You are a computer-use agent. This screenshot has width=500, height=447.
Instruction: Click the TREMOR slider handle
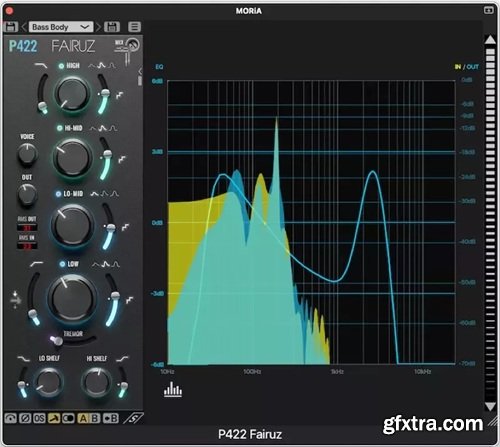point(57,340)
